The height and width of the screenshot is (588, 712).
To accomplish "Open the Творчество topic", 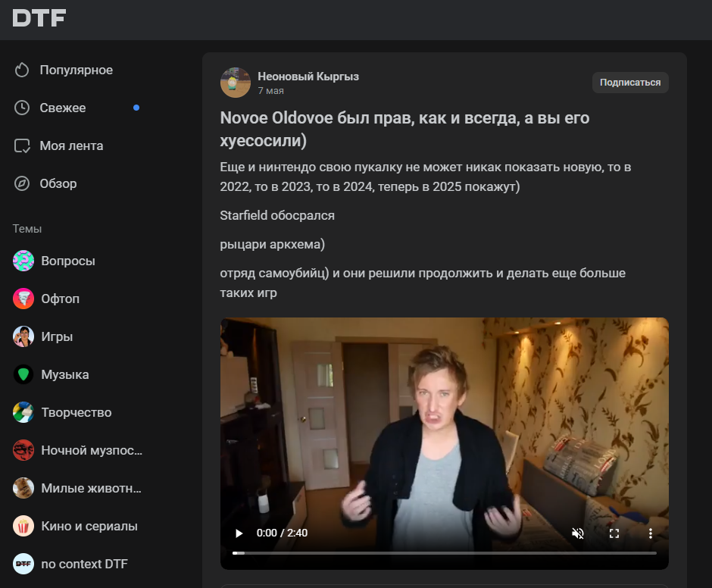I will click(x=77, y=412).
